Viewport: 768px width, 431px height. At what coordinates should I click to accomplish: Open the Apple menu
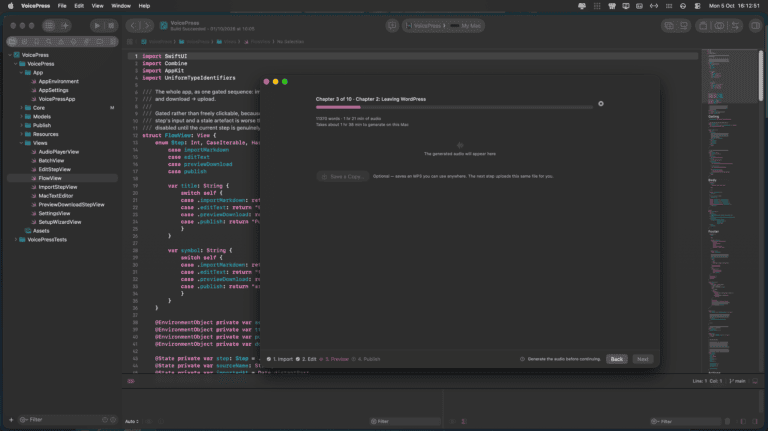point(10,6)
